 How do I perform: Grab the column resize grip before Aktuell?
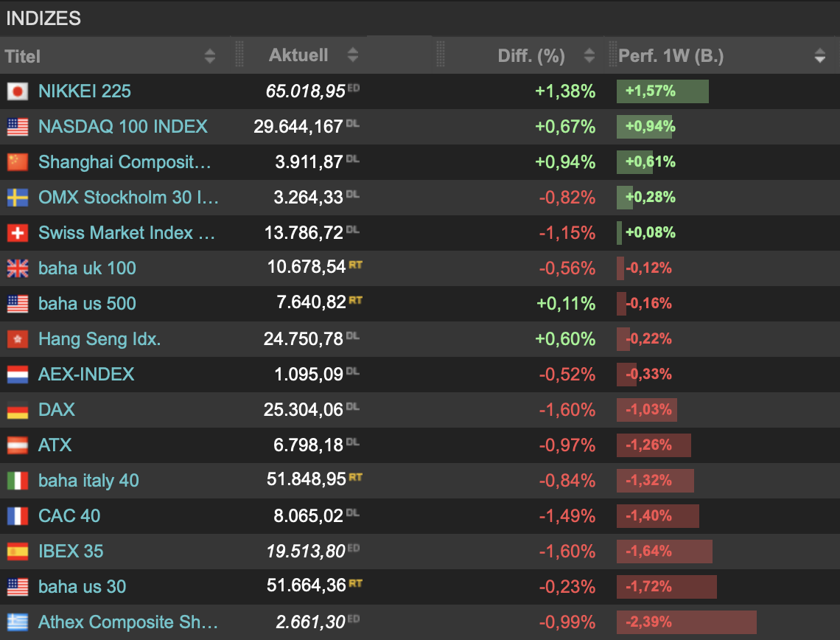click(x=239, y=54)
